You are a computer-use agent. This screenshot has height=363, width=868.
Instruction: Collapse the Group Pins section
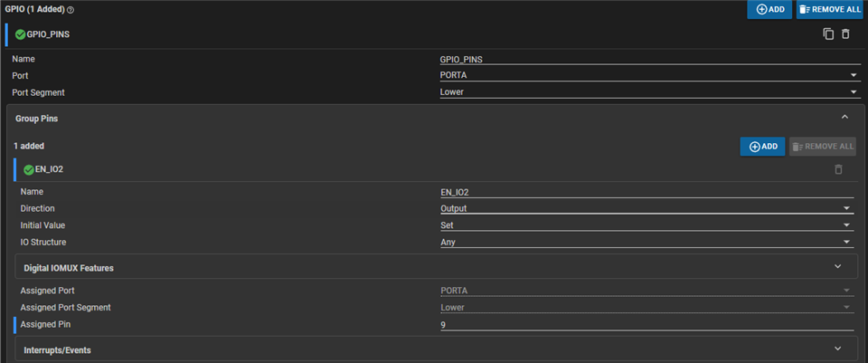(844, 117)
